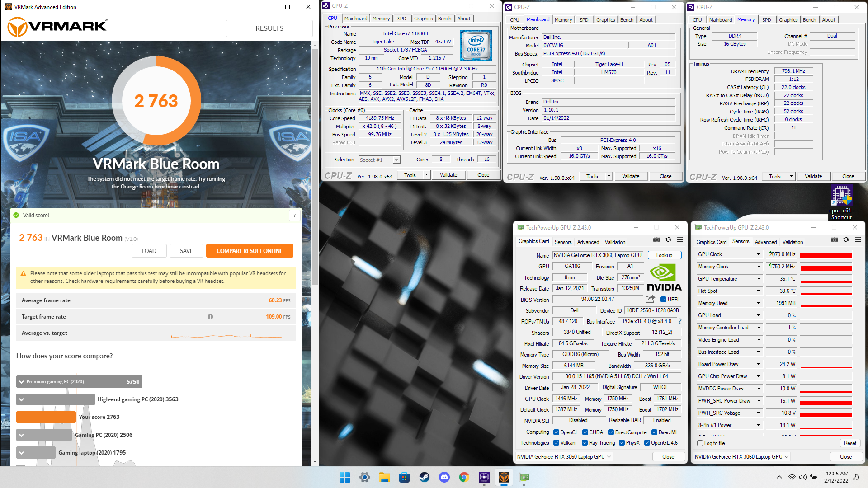Click refresh icon in GPU-Z Sensors window

click(x=846, y=240)
